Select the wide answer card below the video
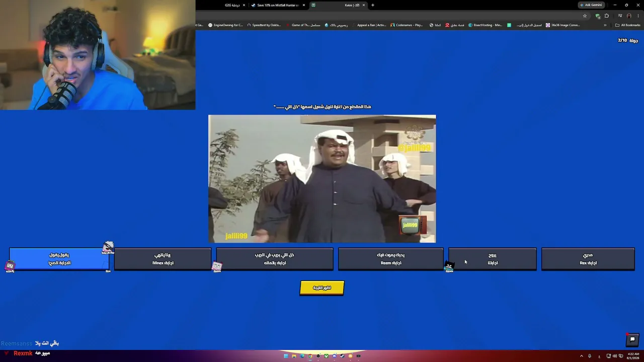This screenshot has height=362, width=644. [275, 259]
